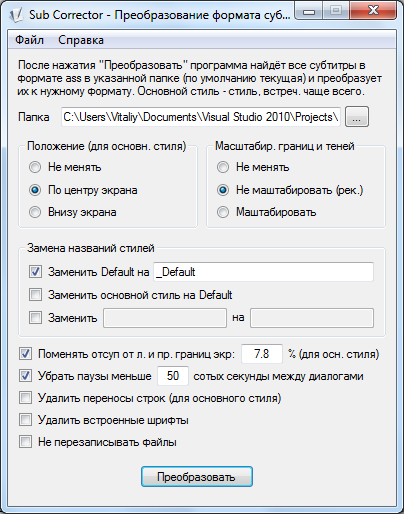Open the Файл menu
404x514 pixels.
pos(29,40)
